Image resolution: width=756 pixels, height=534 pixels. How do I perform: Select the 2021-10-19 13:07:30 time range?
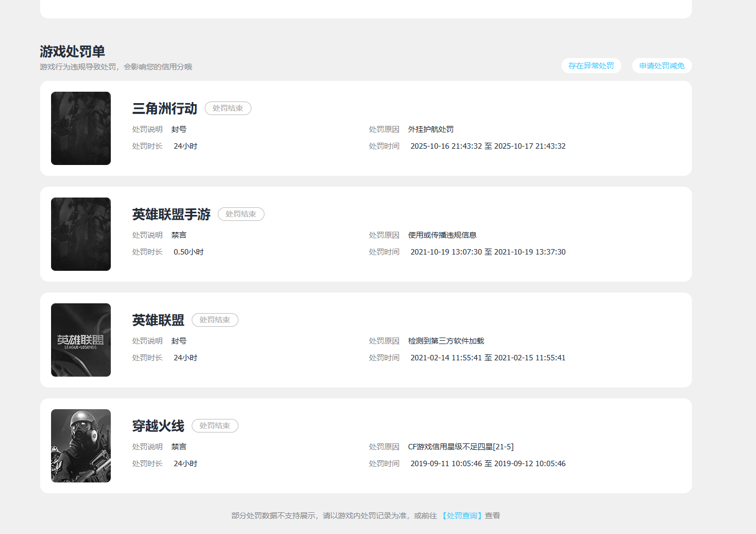(x=488, y=252)
